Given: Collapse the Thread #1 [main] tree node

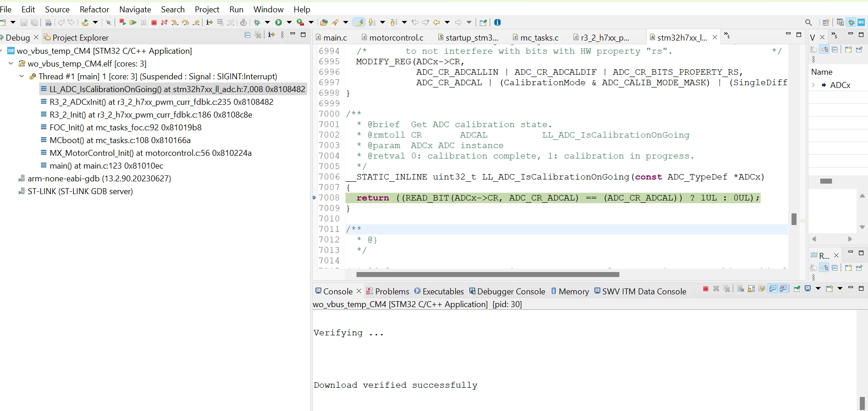Looking at the screenshot, I should click(21, 77).
